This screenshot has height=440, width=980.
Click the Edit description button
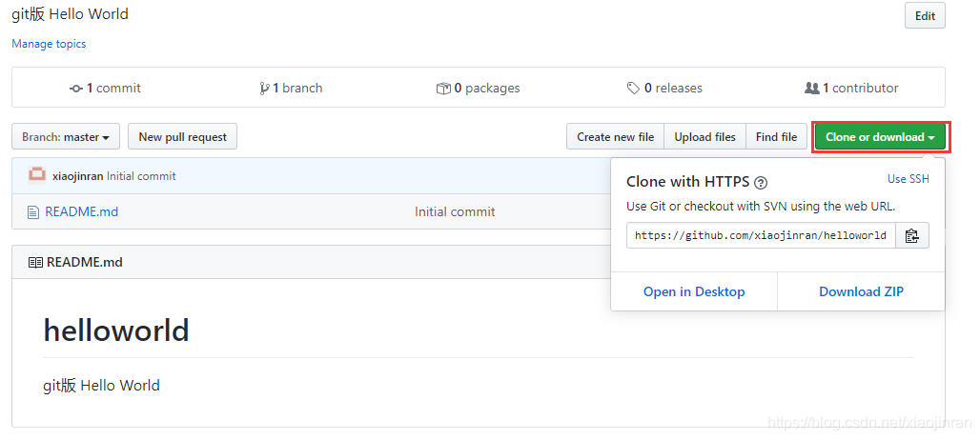[925, 16]
